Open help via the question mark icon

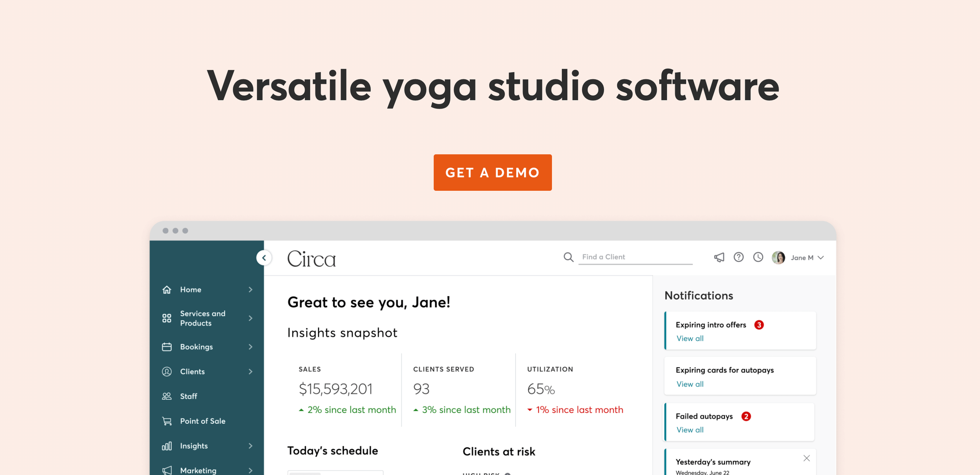pyautogui.click(x=739, y=257)
